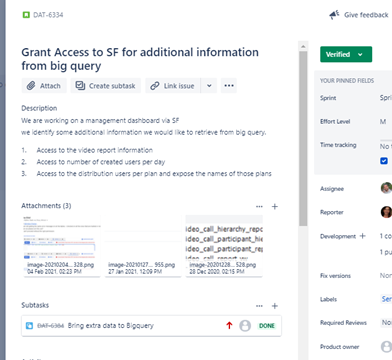Expand the dropdown arrow beside Link issue
The height and width of the screenshot is (360, 392).
209,86
